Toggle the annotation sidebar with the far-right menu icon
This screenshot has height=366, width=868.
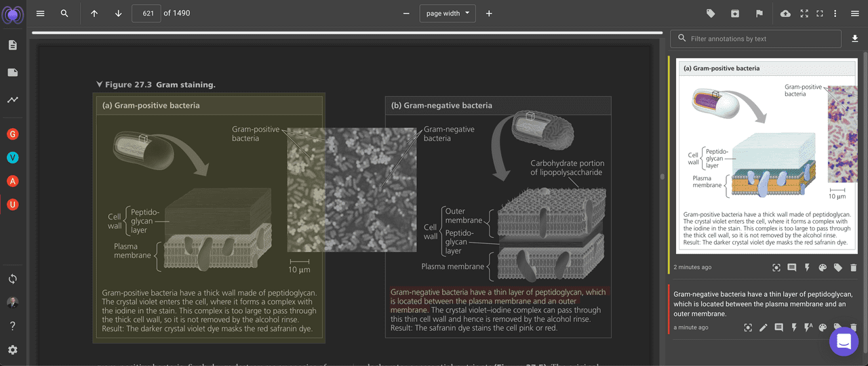pyautogui.click(x=854, y=14)
